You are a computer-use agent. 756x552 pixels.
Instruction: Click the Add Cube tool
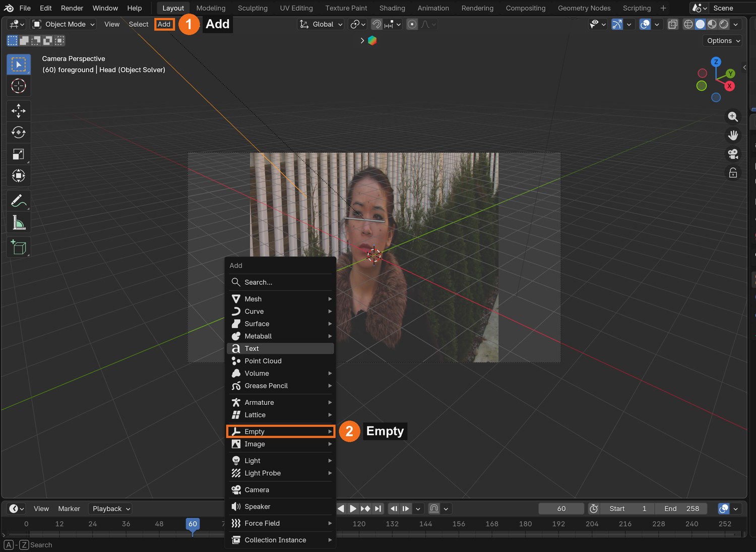tap(19, 247)
